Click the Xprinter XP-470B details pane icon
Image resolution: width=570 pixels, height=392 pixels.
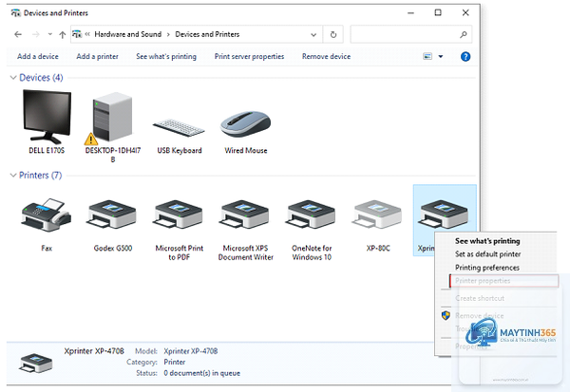click(35, 364)
